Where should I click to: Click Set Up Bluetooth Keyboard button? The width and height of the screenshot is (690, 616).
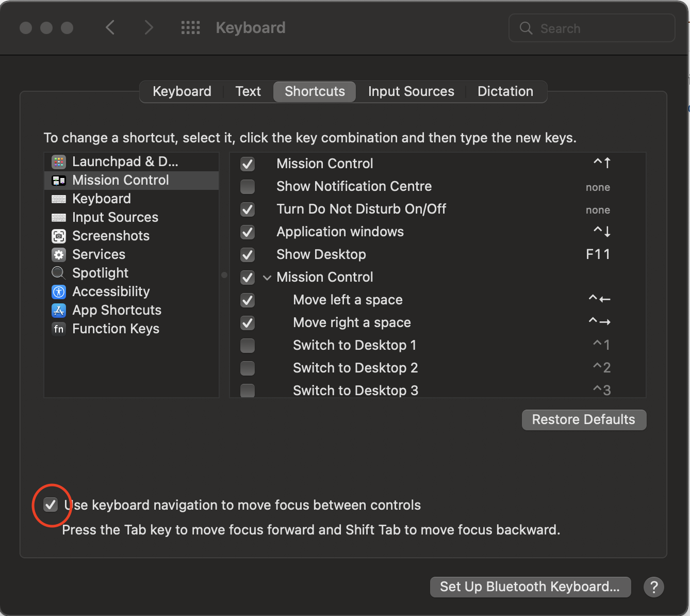pyautogui.click(x=530, y=587)
